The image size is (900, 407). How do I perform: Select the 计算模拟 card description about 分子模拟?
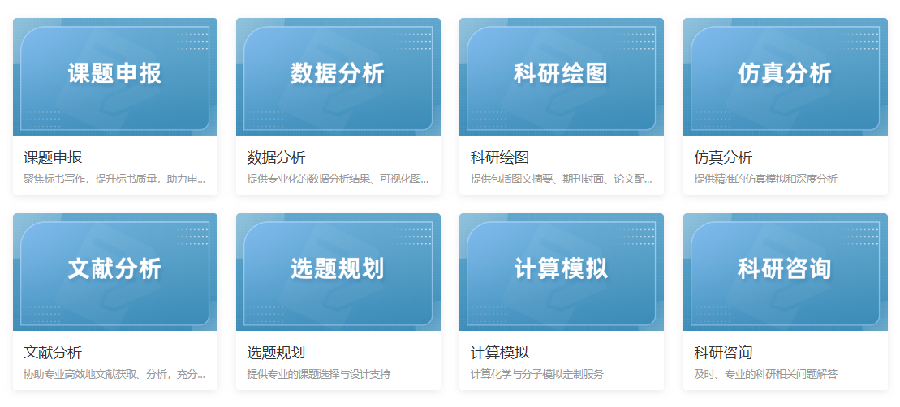coord(537,374)
